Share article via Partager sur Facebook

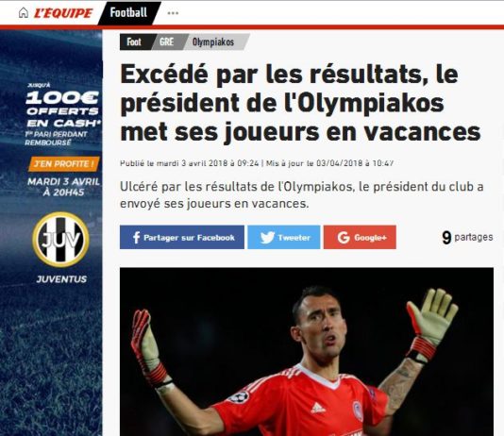click(x=182, y=238)
